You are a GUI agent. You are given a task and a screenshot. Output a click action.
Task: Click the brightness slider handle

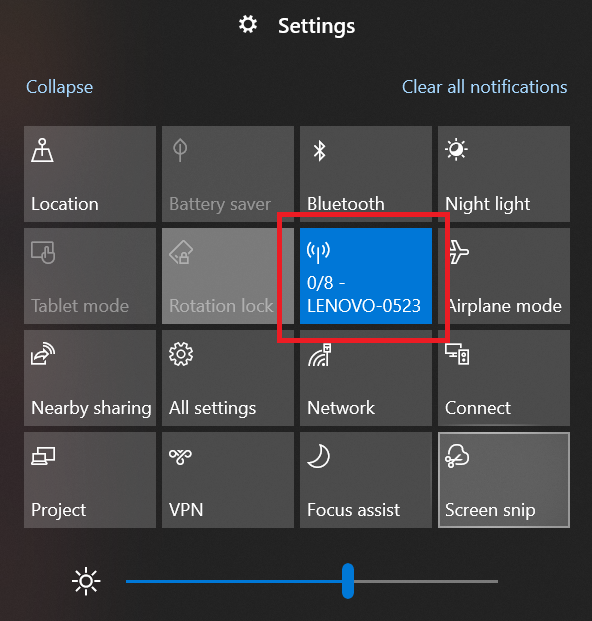pyautogui.click(x=348, y=581)
